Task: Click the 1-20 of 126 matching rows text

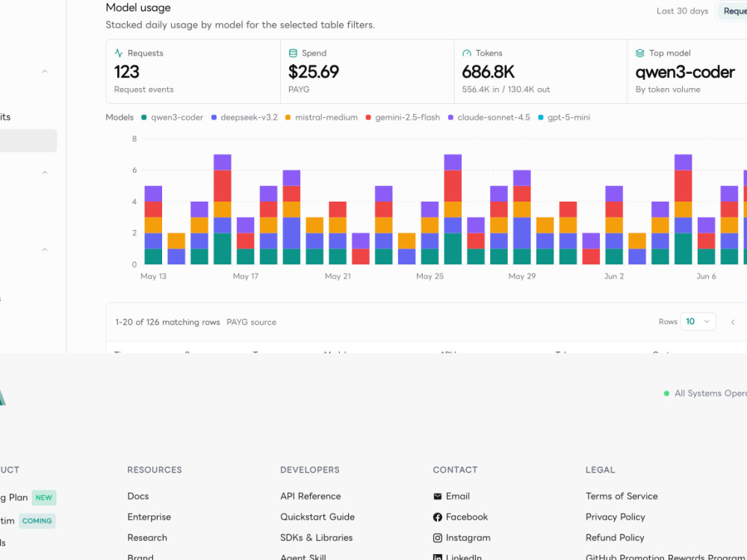Action: coord(167,323)
